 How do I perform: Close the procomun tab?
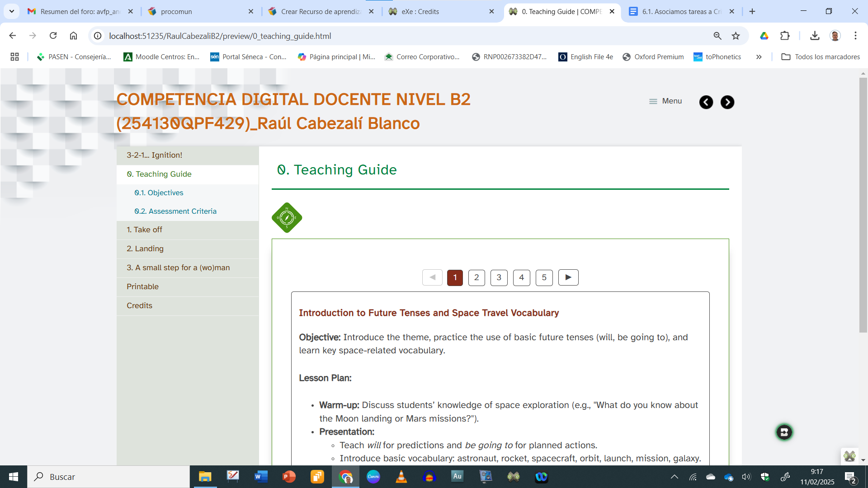pyautogui.click(x=251, y=11)
